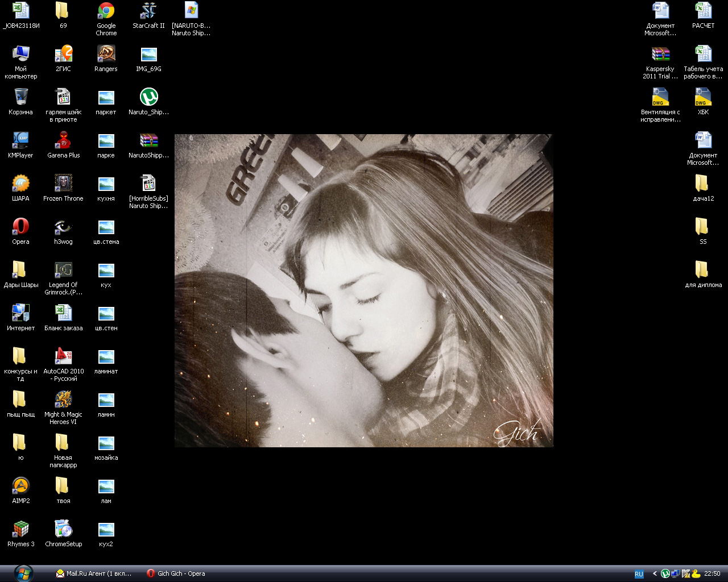Select the Корзина recycle bin icon

(20, 97)
